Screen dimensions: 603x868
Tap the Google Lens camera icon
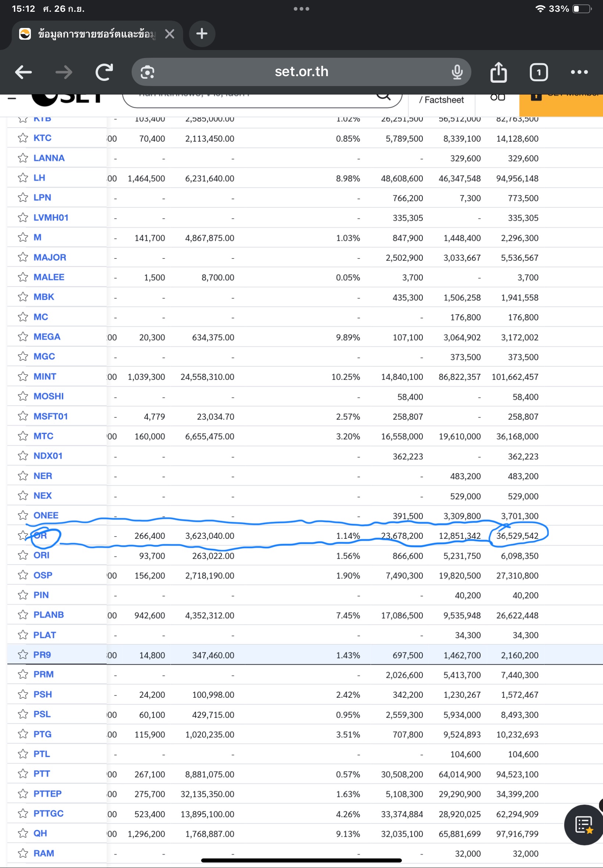147,72
